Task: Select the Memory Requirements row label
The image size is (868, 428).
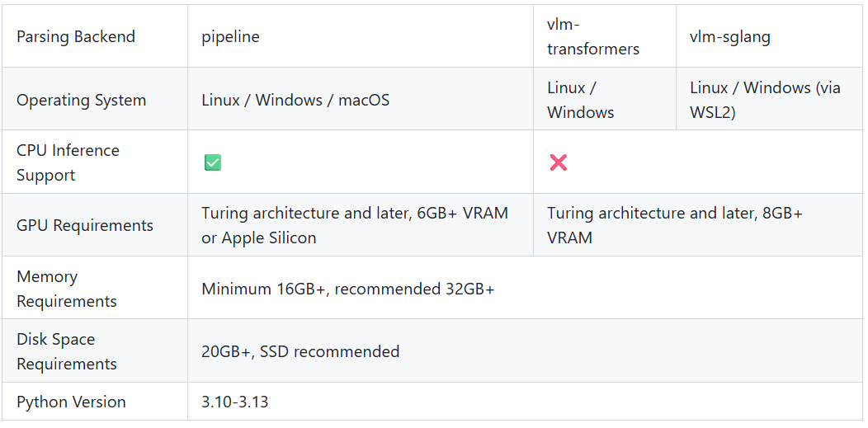Action: (67, 289)
